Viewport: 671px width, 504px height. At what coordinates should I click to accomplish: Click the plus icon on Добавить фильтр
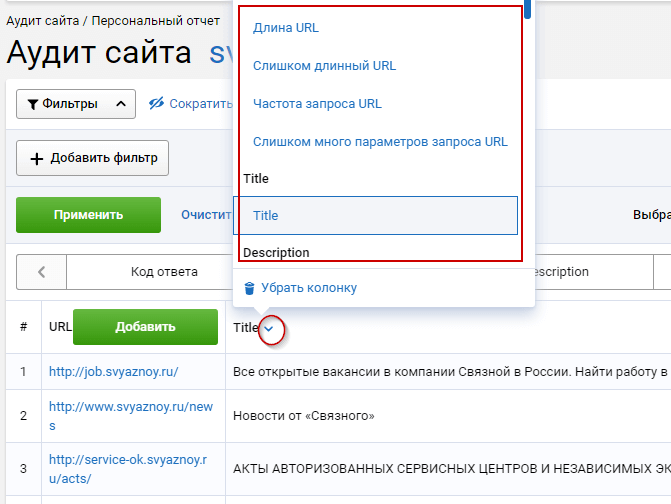pos(37,159)
